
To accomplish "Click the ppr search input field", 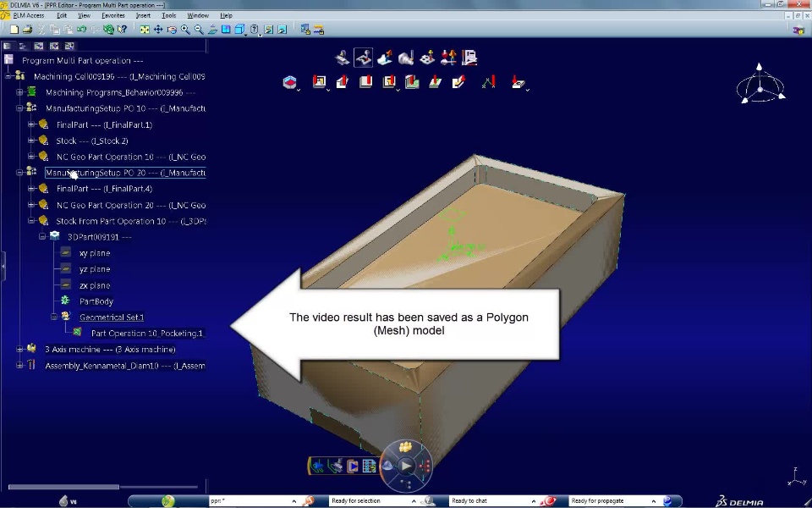I will (x=250, y=500).
